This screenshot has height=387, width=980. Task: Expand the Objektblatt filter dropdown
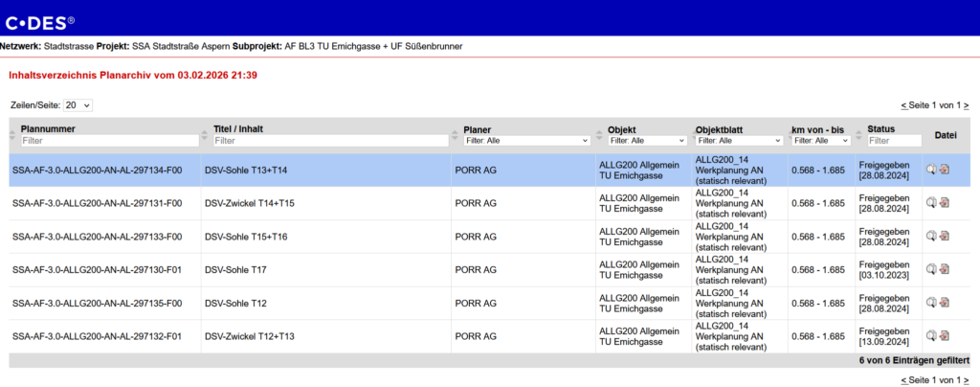(x=738, y=141)
